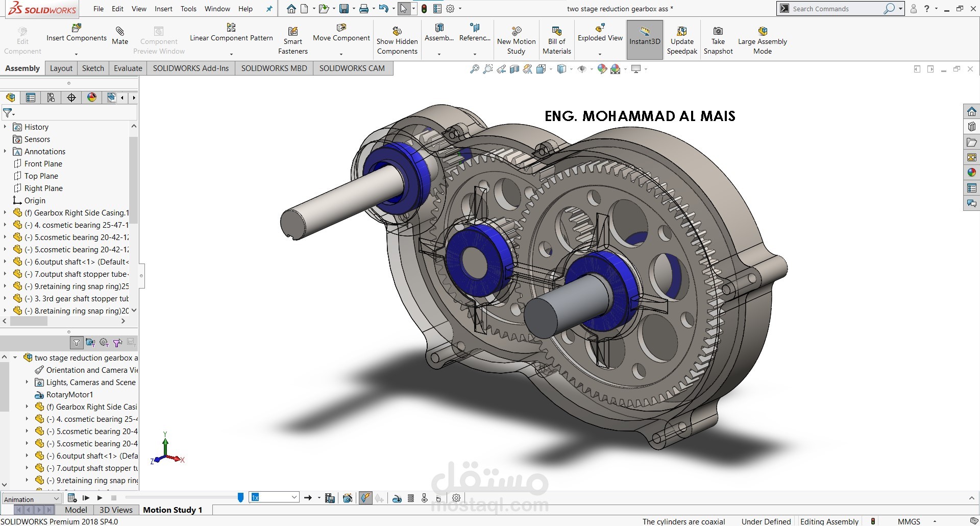Select the Mate tool
The width and height of the screenshot is (980, 526).
coord(120,36)
